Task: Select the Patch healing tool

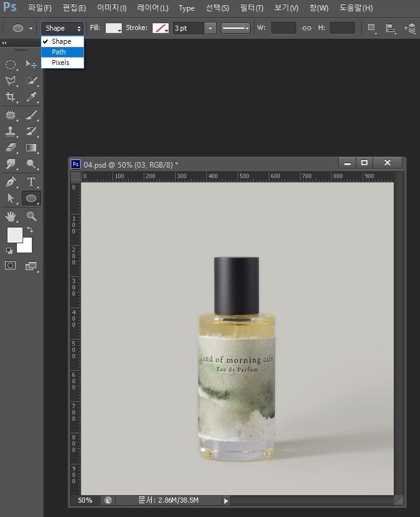Action: [11, 115]
